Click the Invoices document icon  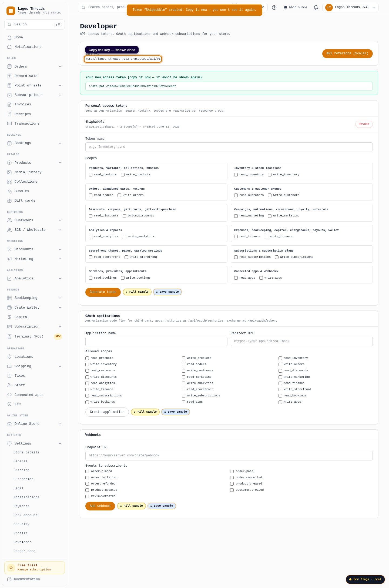[9, 105]
